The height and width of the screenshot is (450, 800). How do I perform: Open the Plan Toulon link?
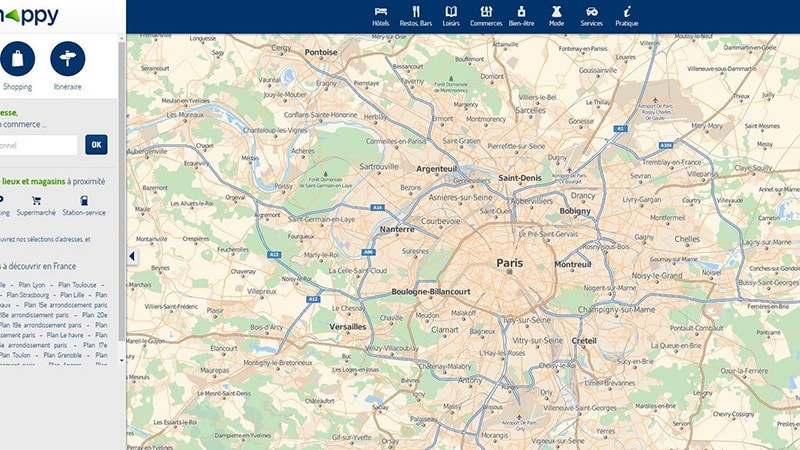pyautogui.click(x=15, y=355)
